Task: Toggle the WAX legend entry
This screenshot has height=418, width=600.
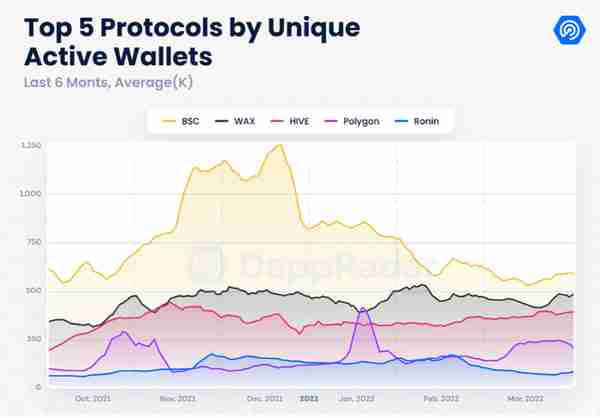Action: 235,121
